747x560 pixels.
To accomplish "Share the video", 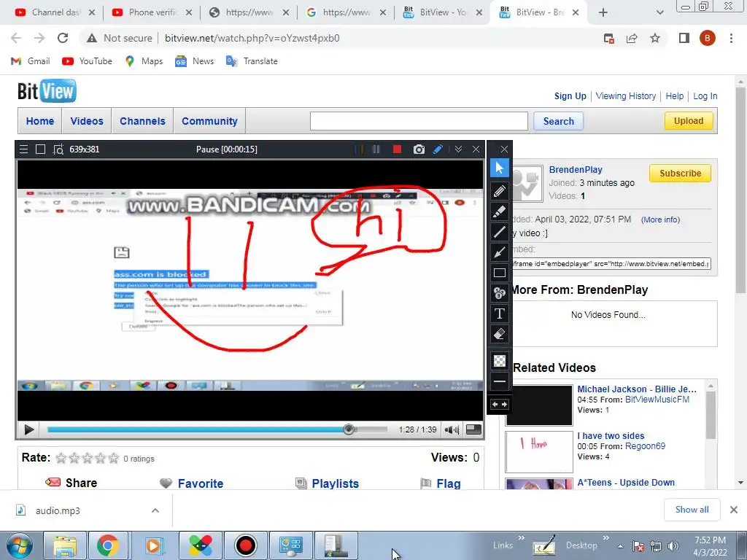I will pyautogui.click(x=71, y=483).
